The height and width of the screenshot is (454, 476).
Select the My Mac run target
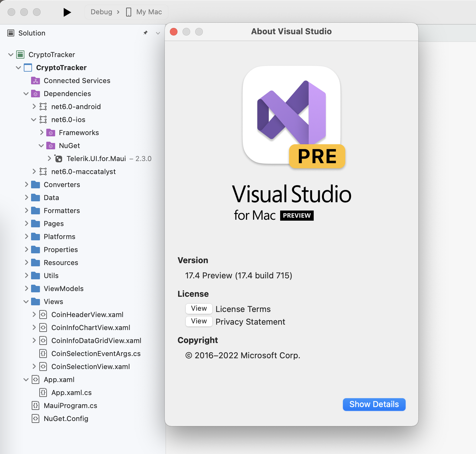click(144, 12)
